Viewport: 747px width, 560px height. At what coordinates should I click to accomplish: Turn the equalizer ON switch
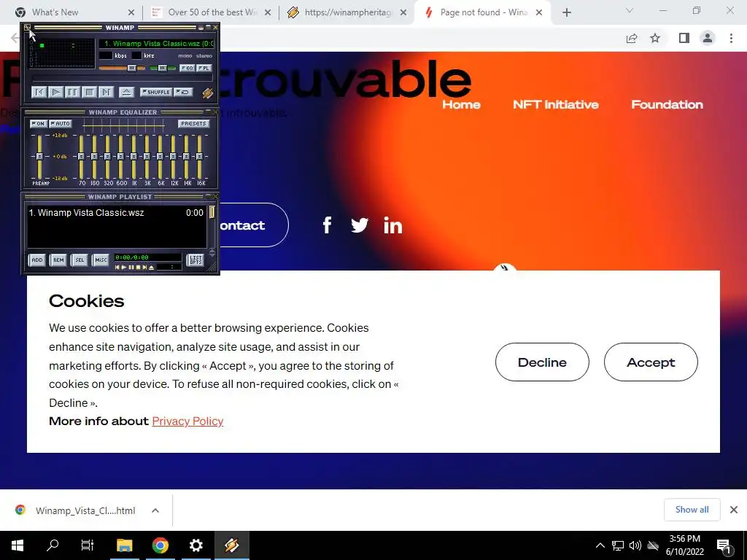(x=38, y=123)
